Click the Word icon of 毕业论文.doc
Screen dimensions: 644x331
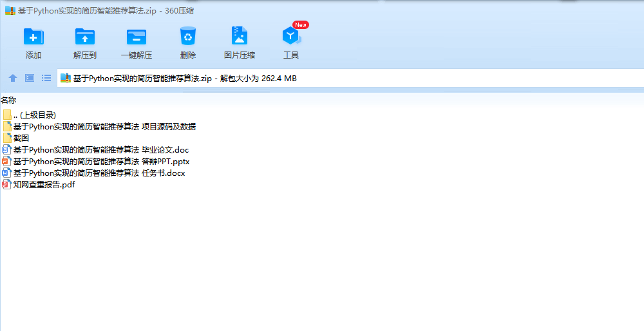point(6,149)
